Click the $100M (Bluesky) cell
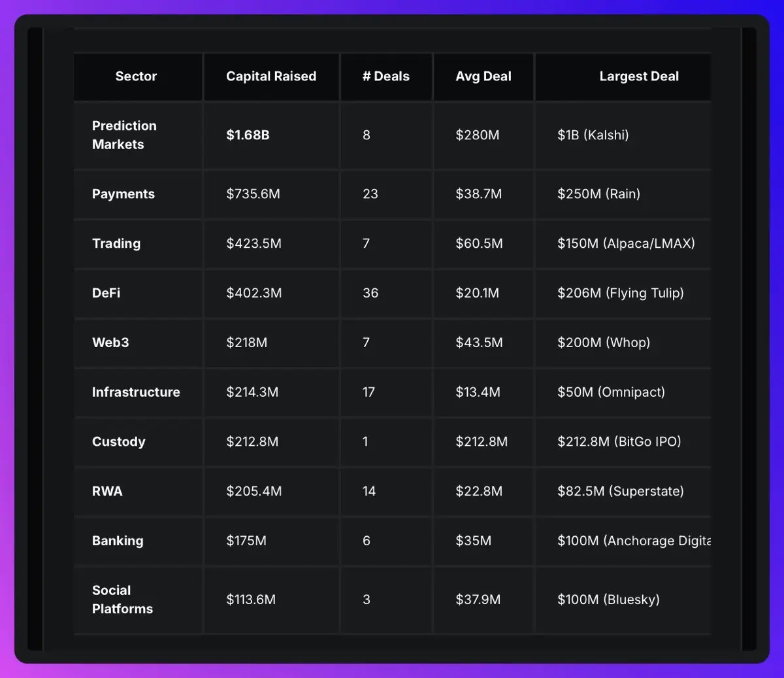This screenshot has height=678, width=784. [x=608, y=600]
